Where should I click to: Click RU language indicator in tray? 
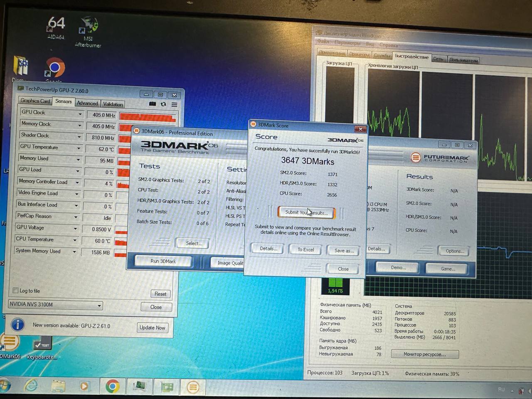click(x=501, y=389)
